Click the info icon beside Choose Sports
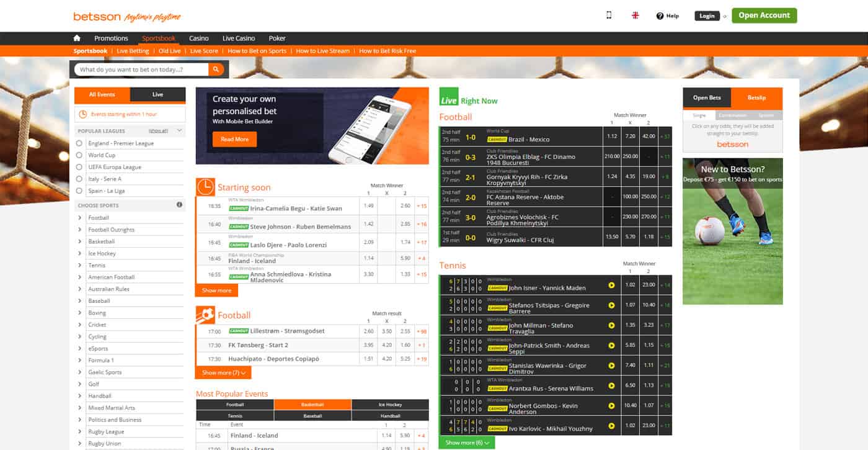The width and height of the screenshot is (868, 450). 180,205
